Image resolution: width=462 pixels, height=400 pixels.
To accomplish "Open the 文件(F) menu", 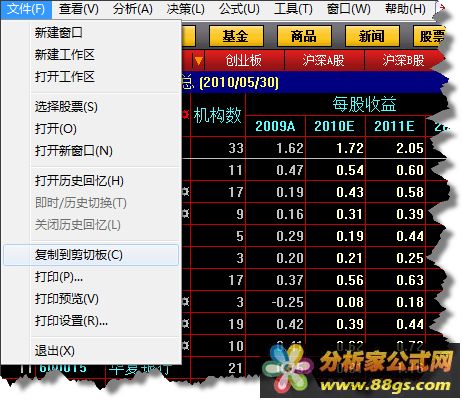I will click(x=26, y=9).
